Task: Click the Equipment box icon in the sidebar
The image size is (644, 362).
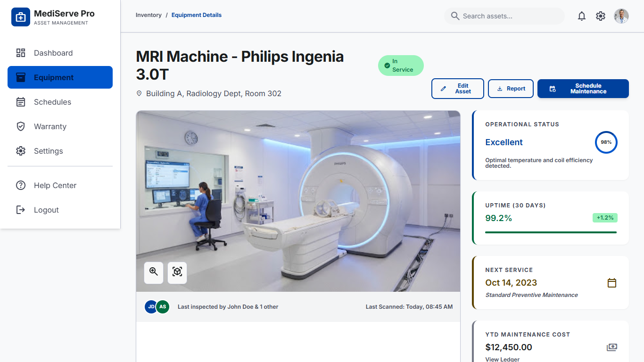Action: click(21, 77)
